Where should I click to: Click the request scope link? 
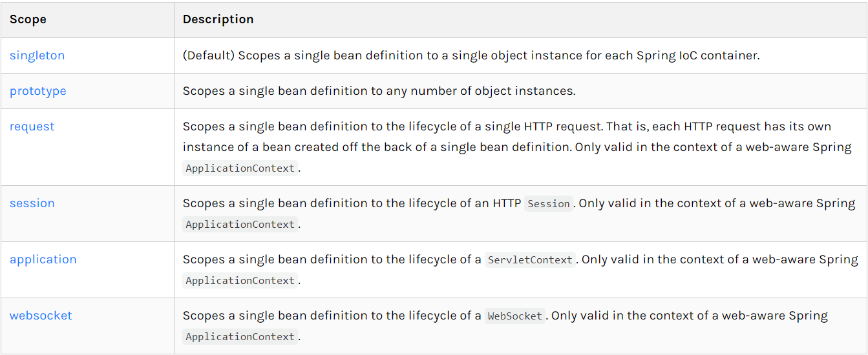pyautogui.click(x=32, y=127)
